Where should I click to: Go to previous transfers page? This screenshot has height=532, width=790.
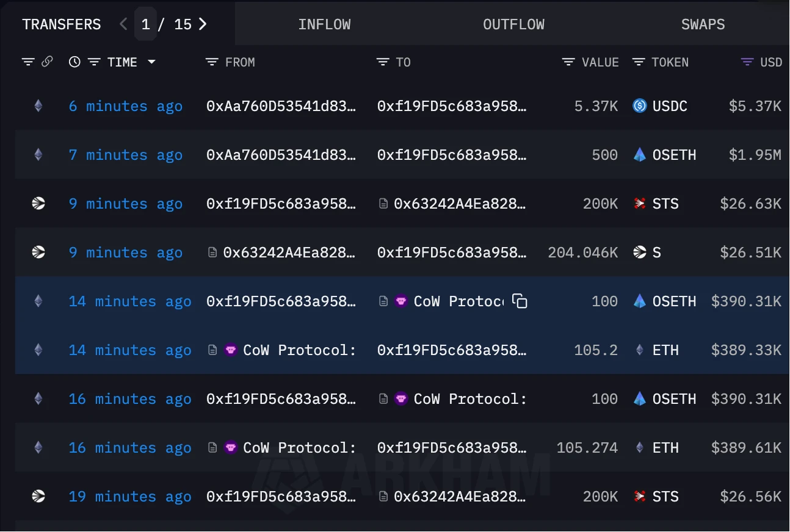point(123,24)
